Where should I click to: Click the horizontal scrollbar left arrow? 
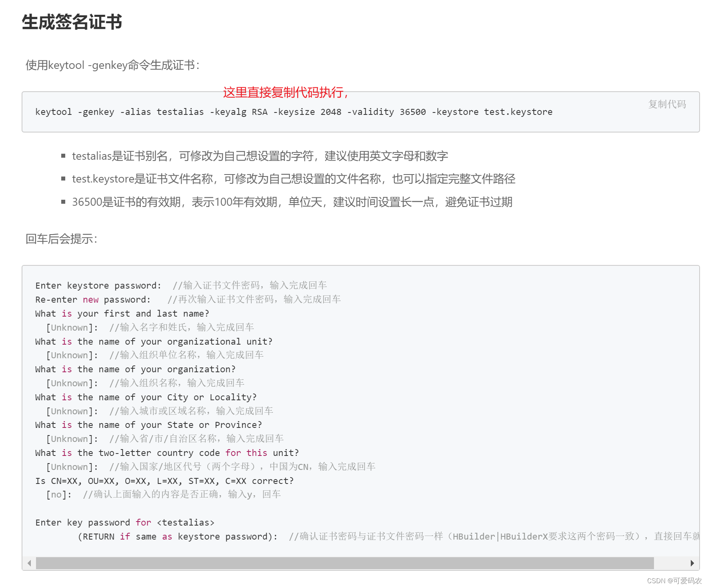tap(29, 563)
